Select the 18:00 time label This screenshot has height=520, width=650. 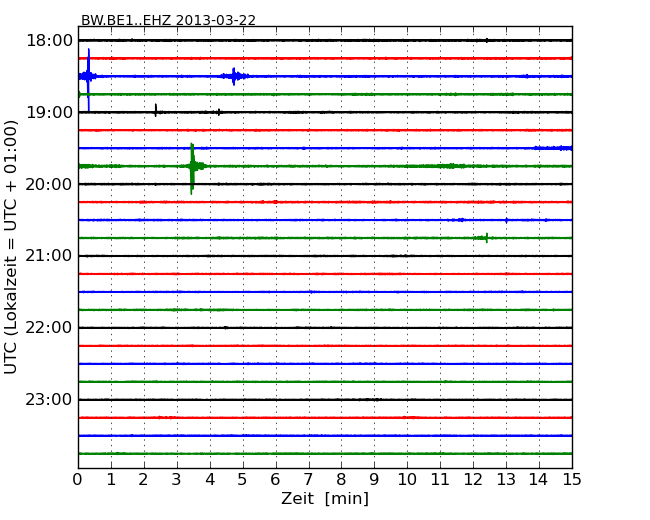[49, 41]
